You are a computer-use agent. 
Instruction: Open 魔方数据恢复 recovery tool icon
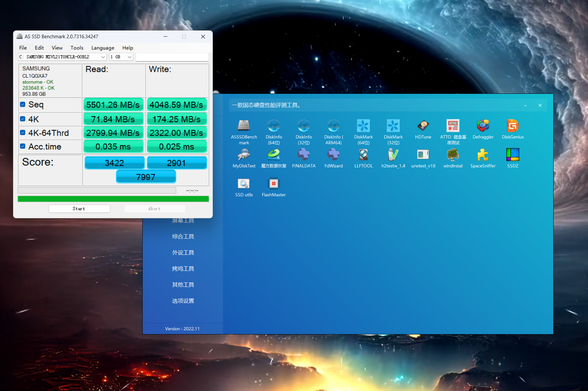(x=274, y=155)
